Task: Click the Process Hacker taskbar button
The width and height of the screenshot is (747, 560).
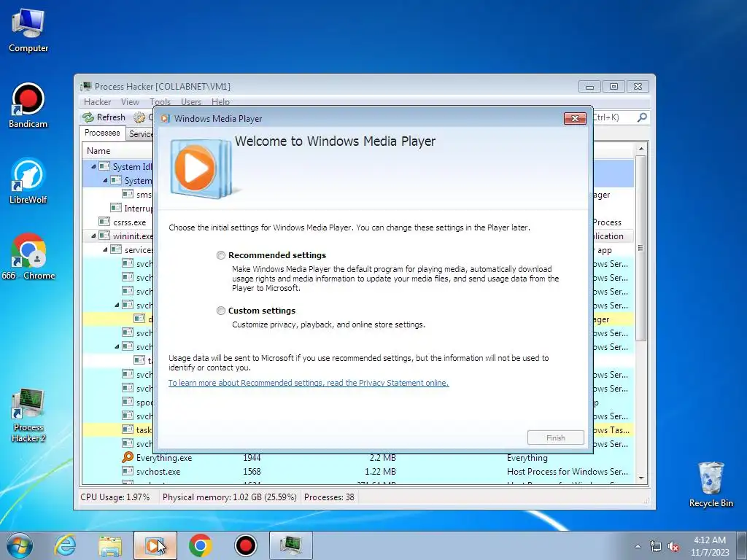Action: 290,545
